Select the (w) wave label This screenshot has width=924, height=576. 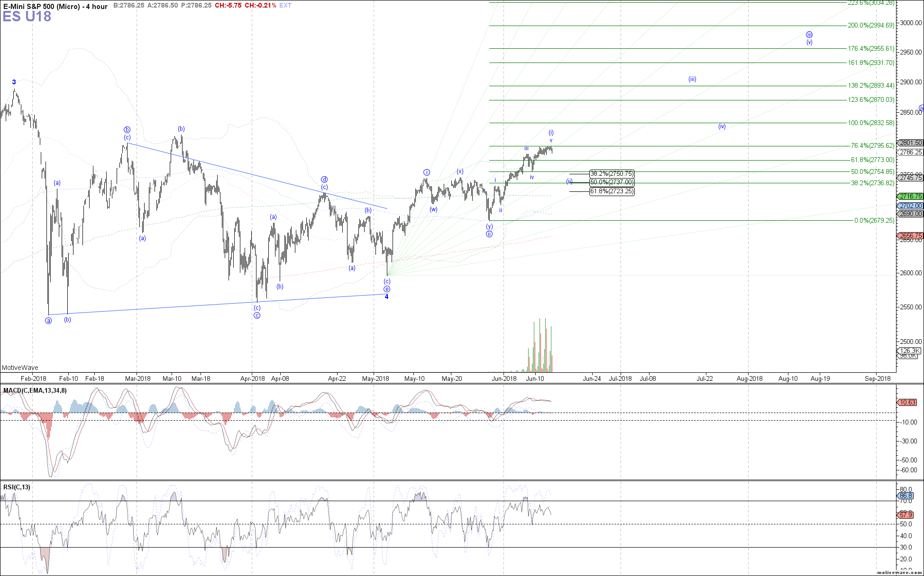[x=434, y=209]
